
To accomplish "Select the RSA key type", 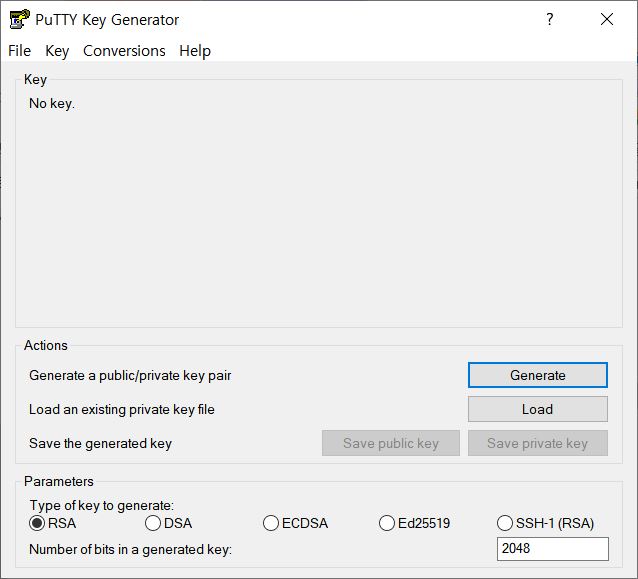I will point(38,523).
